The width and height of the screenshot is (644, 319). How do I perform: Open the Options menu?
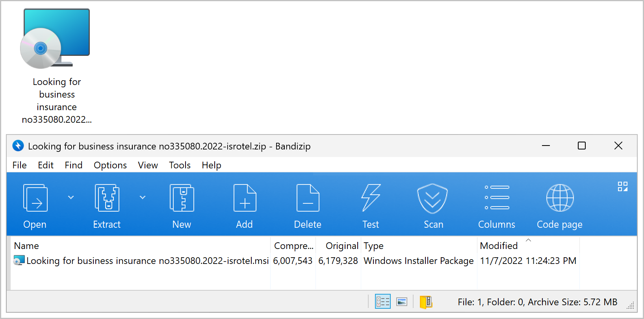tap(110, 165)
